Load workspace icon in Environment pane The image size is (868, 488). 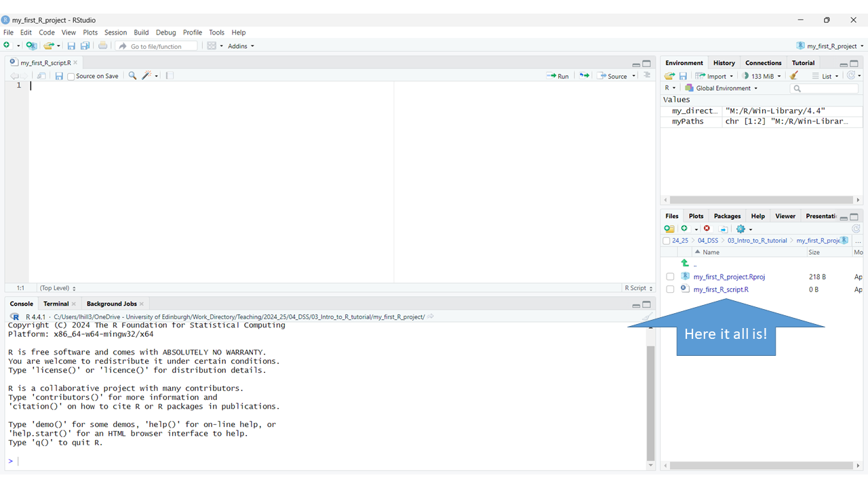click(669, 76)
